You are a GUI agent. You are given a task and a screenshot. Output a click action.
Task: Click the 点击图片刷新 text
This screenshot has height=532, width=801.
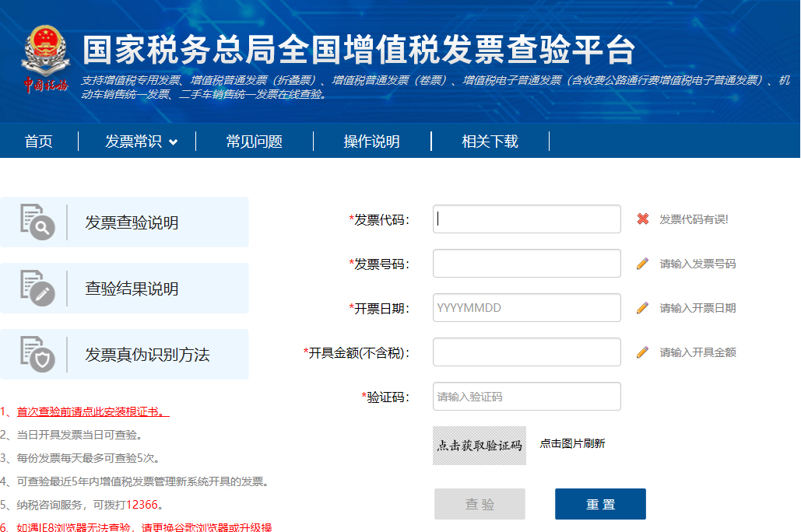(572, 443)
